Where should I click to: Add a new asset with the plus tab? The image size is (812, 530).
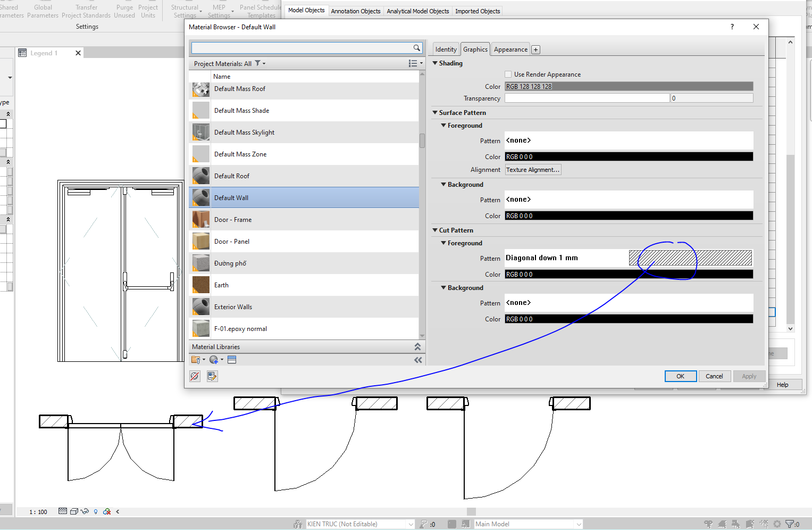click(536, 49)
